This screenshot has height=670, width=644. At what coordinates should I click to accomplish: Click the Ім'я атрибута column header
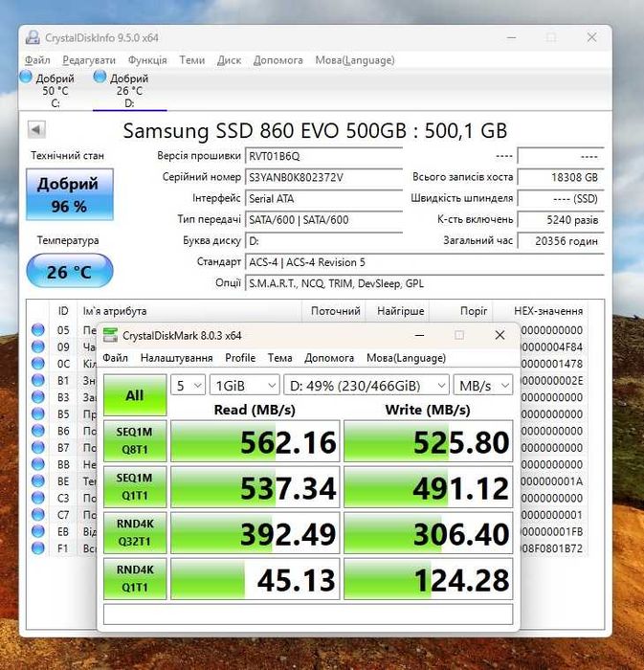[189, 311]
